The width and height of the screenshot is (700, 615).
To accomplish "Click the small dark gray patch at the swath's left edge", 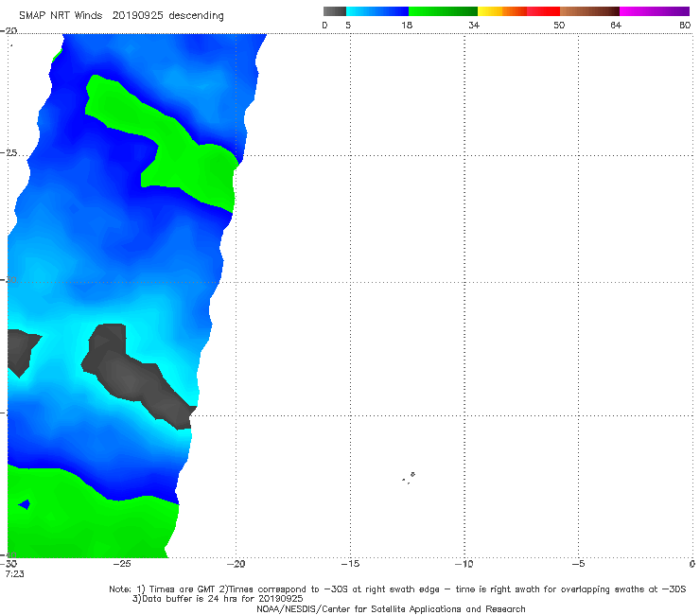I will pyautogui.click(x=21, y=352).
